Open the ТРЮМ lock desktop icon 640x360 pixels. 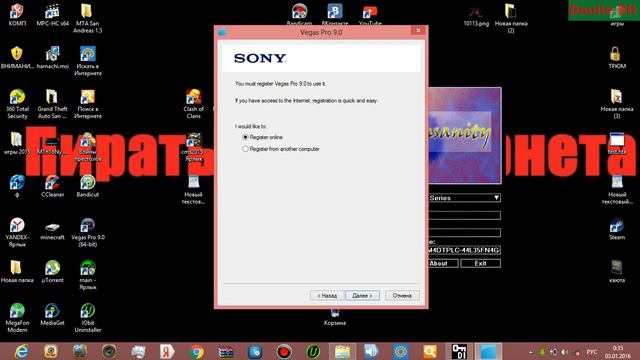point(617,58)
